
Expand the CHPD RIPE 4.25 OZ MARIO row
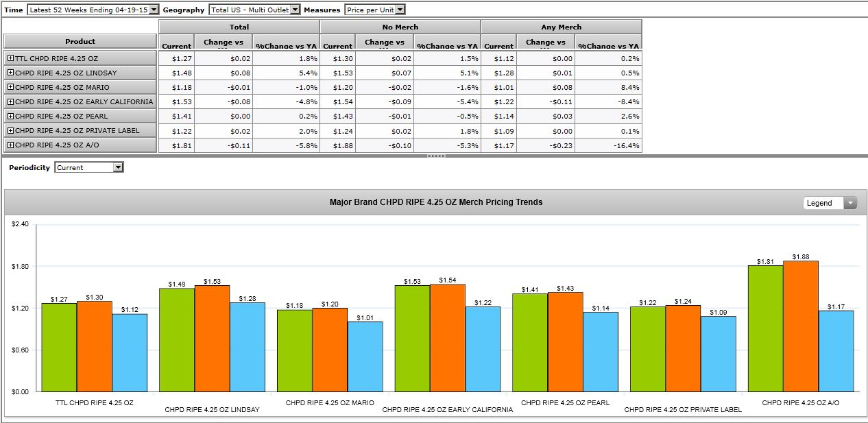tap(10, 88)
